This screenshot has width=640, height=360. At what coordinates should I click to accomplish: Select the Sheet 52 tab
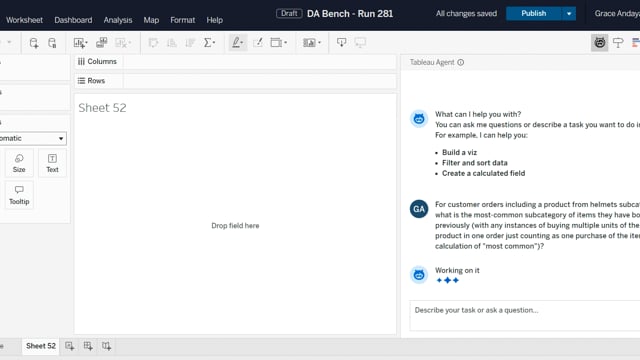(40, 346)
